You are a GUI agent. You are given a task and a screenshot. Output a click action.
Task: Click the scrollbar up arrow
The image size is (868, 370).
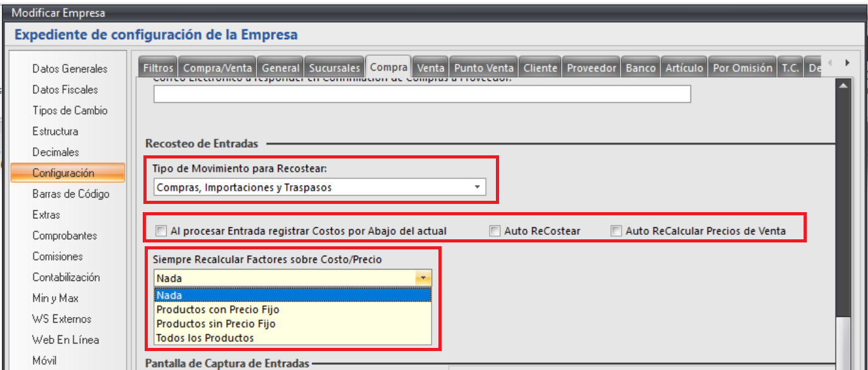pos(845,85)
